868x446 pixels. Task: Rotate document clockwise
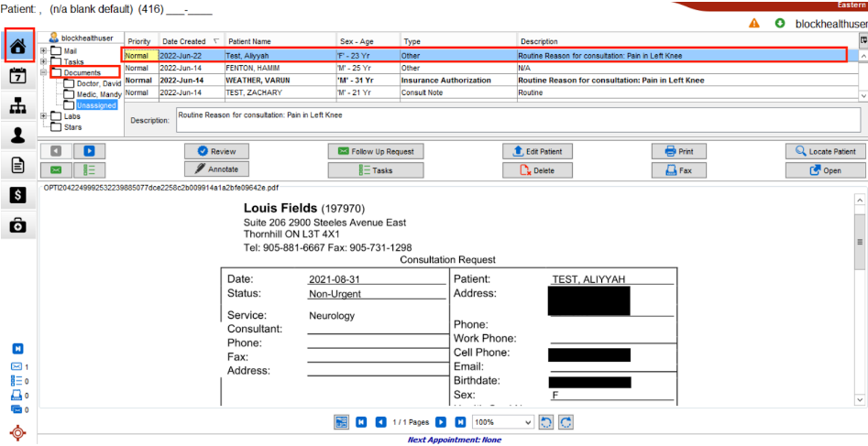(566, 422)
